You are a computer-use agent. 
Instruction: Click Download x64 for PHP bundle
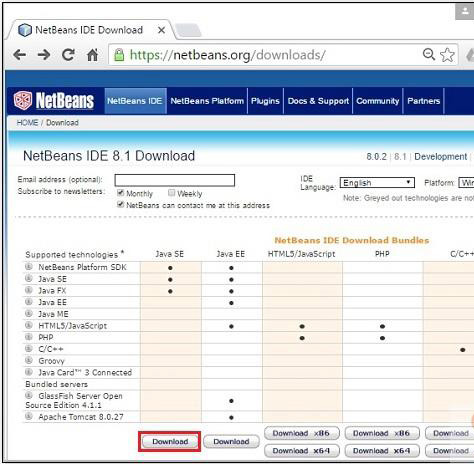(381, 451)
